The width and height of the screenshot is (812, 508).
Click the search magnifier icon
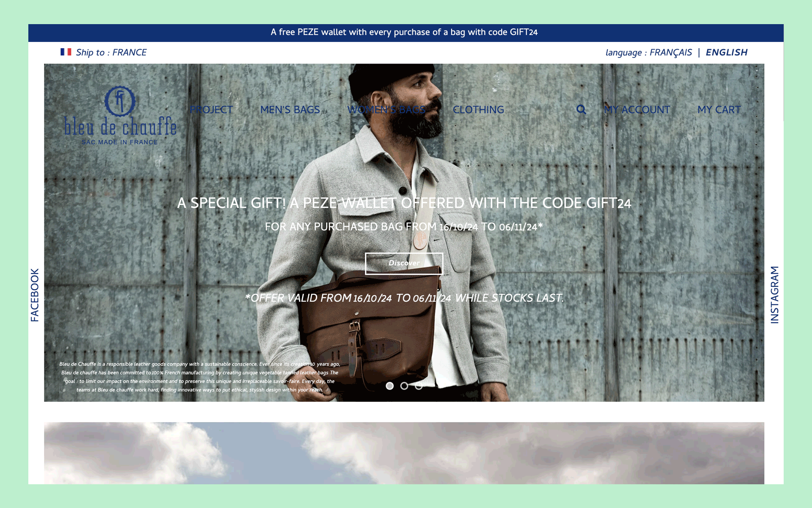click(581, 110)
